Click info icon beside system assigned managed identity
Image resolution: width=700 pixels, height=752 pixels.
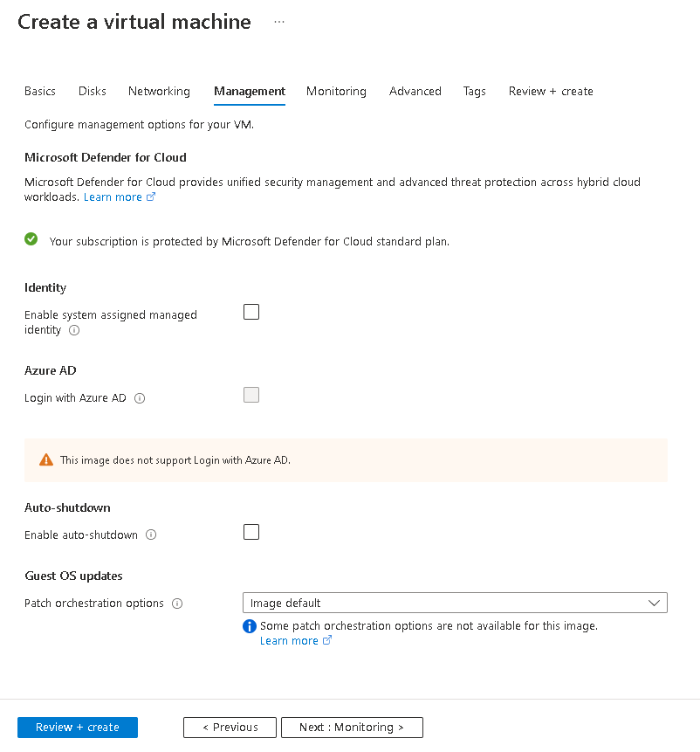[x=74, y=330]
